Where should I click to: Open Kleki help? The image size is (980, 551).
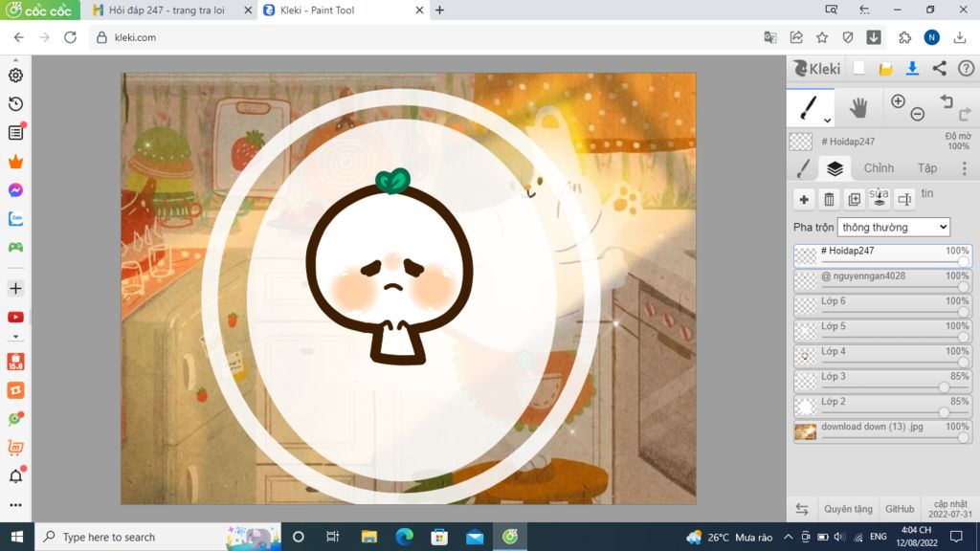[967, 68]
